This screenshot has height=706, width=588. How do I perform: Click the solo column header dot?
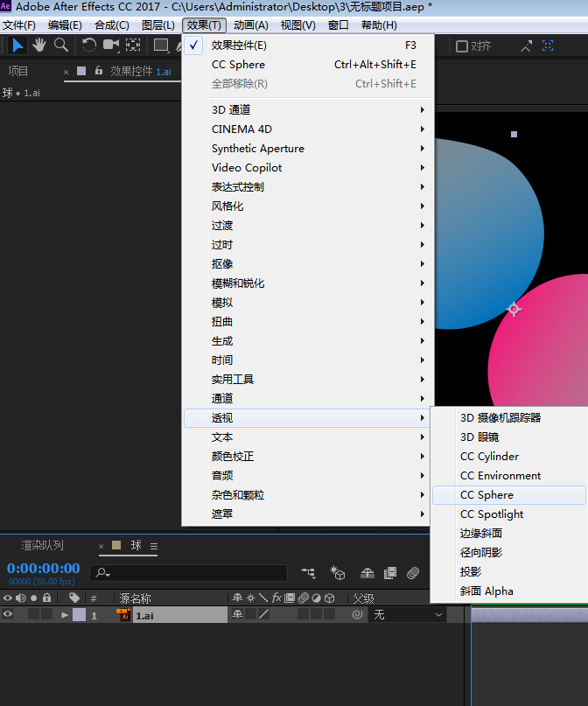[34, 598]
